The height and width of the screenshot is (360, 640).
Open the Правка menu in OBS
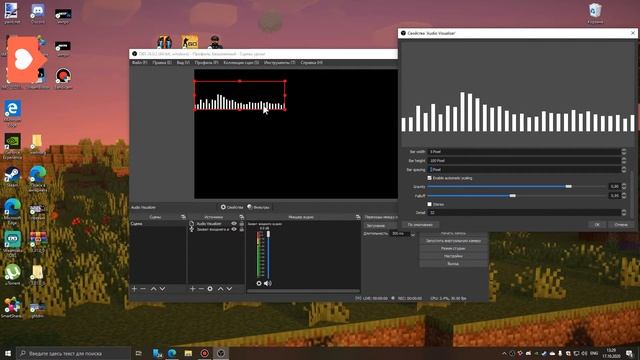click(162, 63)
